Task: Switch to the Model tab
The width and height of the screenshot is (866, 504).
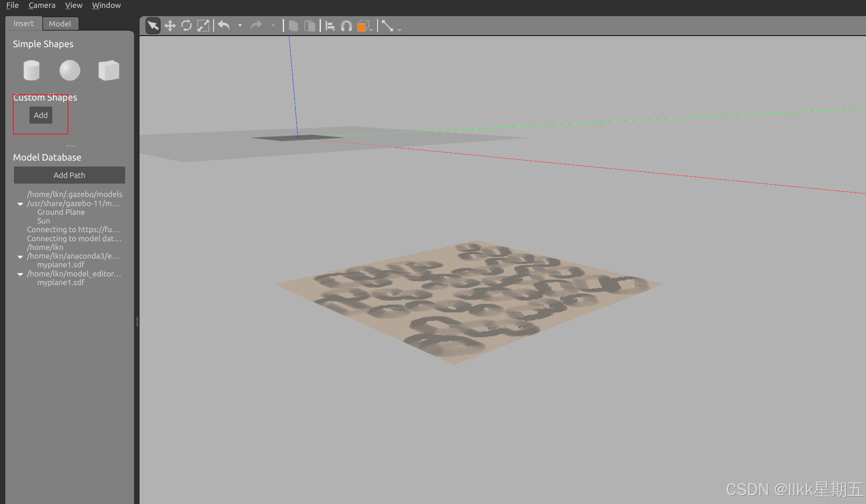Action: click(60, 24)
